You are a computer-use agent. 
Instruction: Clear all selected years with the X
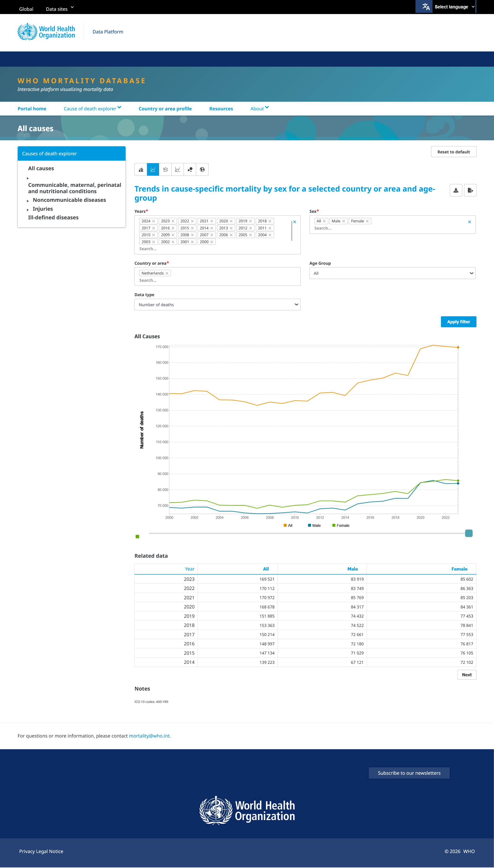pos(295,222)
